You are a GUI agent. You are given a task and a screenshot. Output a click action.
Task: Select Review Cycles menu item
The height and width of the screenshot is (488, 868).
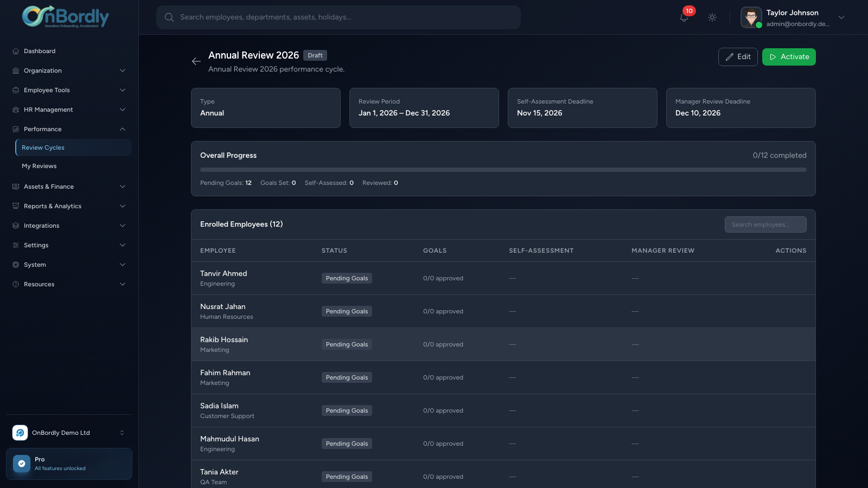[73, 147]
